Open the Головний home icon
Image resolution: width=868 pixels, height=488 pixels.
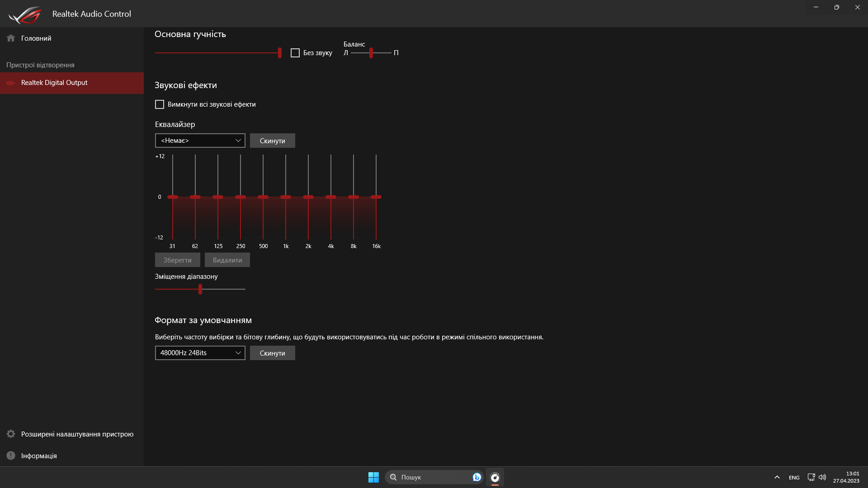tap(11, 38)
